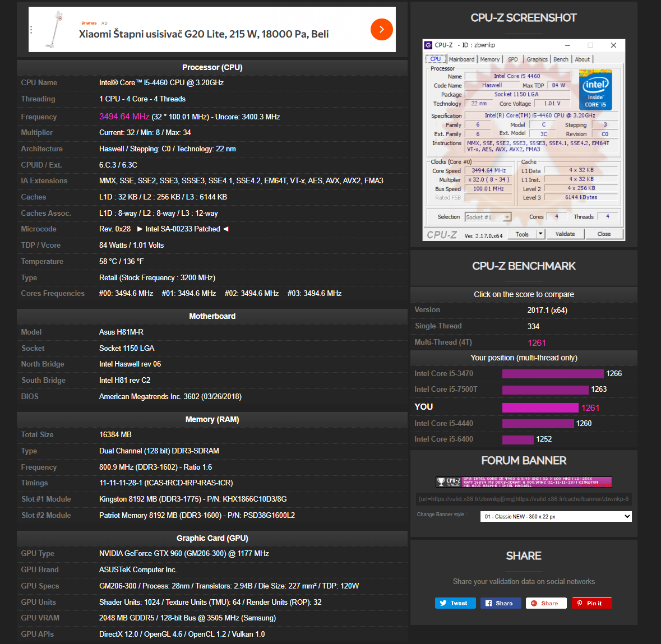Click the ASUSTeK Computer Inc. GPU brand

138,570
